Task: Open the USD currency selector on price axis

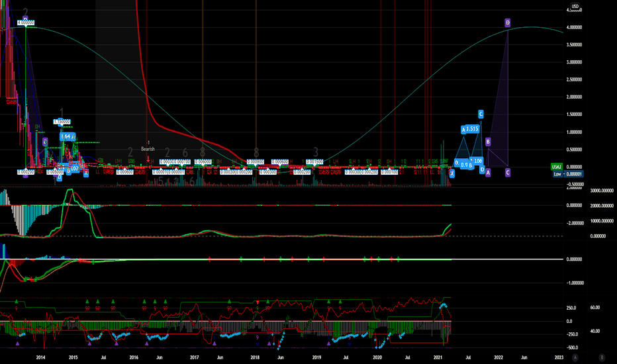Action: pyautogui.click(x=575, y=7)
